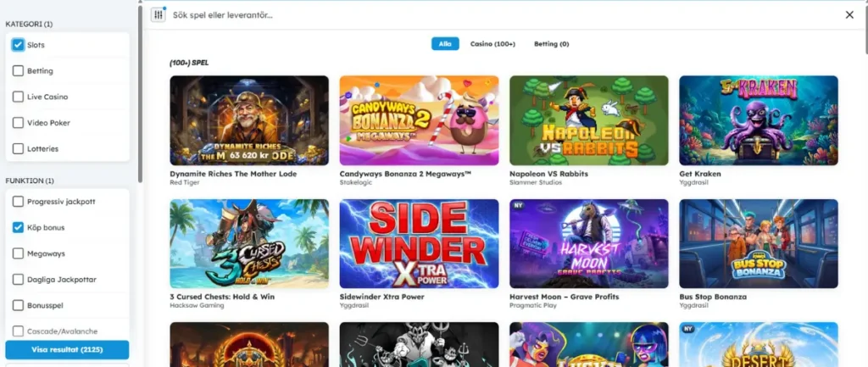This screenshot has width=868, height=367.
Task: Select the Cascade/Avalanche checkbox
Action: [18, 331]
